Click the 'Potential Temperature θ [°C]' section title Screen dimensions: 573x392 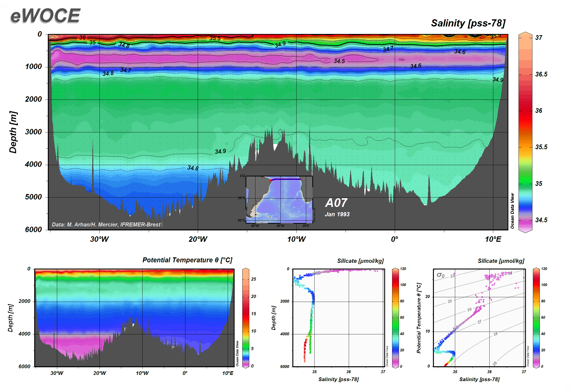(x=187, y=260)
